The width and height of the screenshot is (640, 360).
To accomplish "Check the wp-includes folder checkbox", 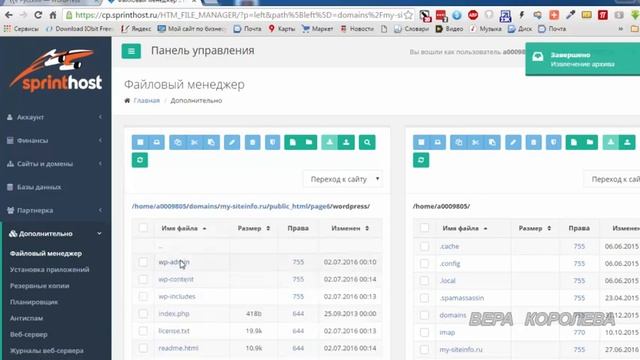I will coord(143,296).
